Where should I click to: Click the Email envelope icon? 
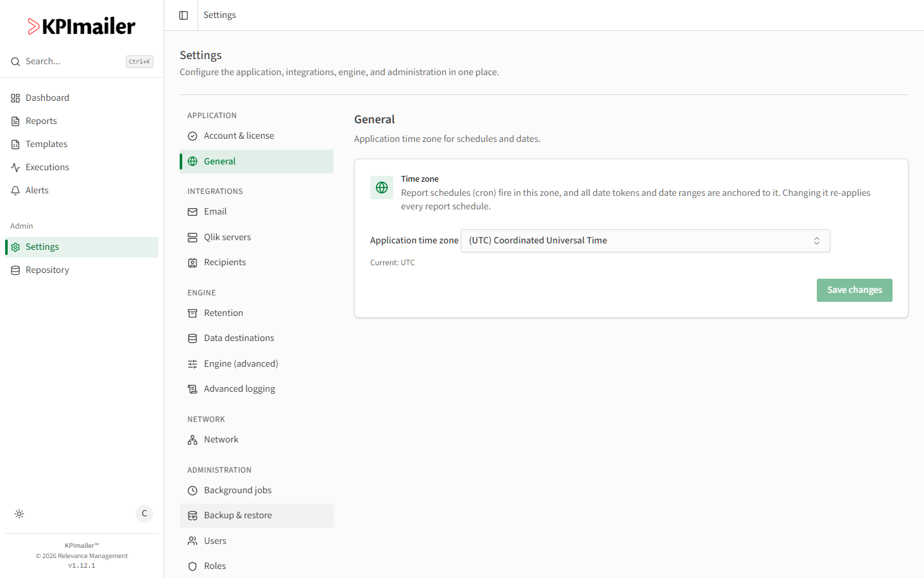tap(193, 212)
